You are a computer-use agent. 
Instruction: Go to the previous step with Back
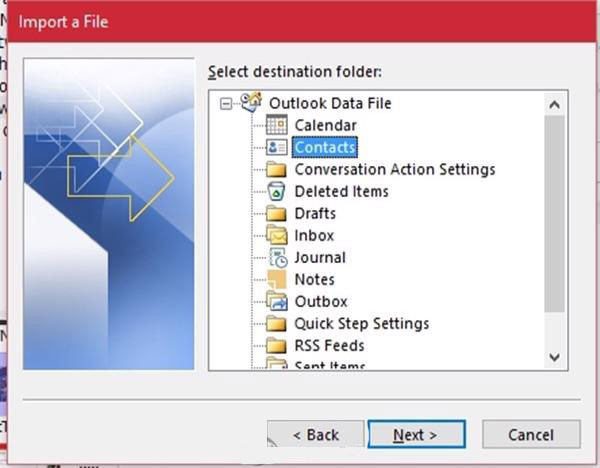(315, 435)
